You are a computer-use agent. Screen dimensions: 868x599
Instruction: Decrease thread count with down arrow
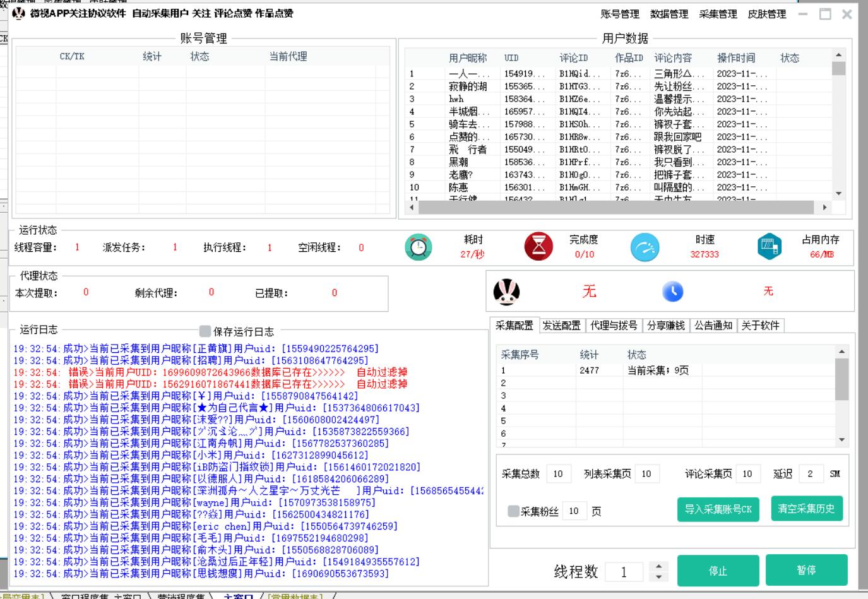point(658,577)
